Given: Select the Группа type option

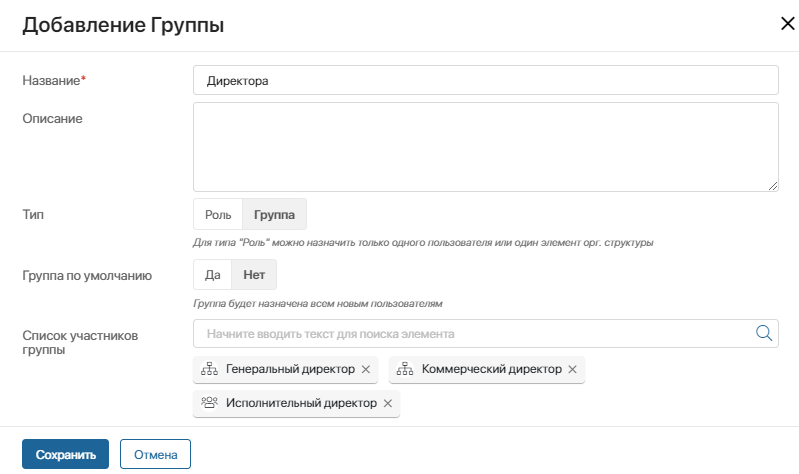Looking at the screenshot, I should point(274,215).
